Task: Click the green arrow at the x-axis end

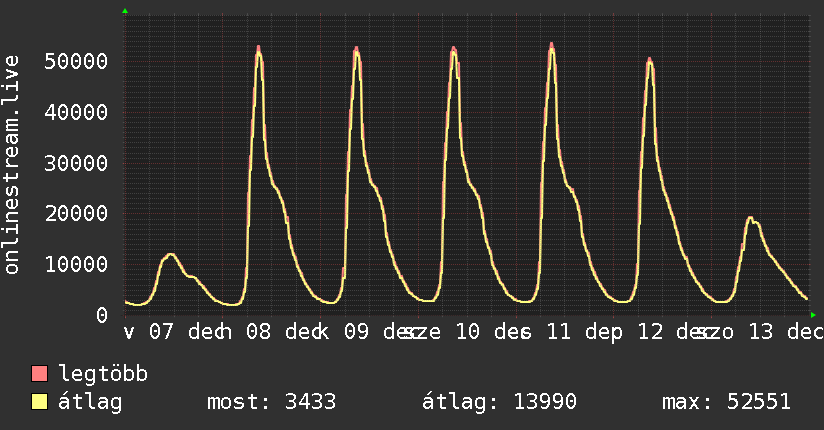Action: point(813,315)
